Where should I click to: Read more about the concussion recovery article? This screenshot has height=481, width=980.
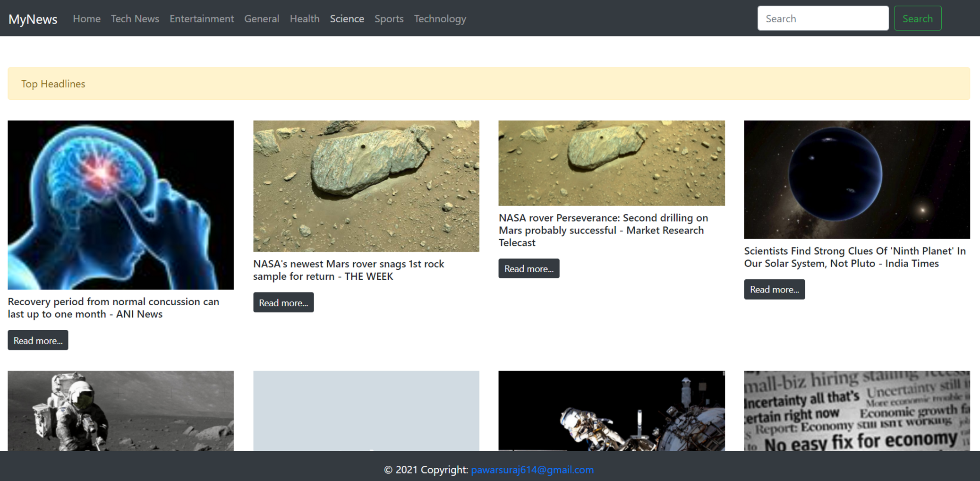[38, 340]
